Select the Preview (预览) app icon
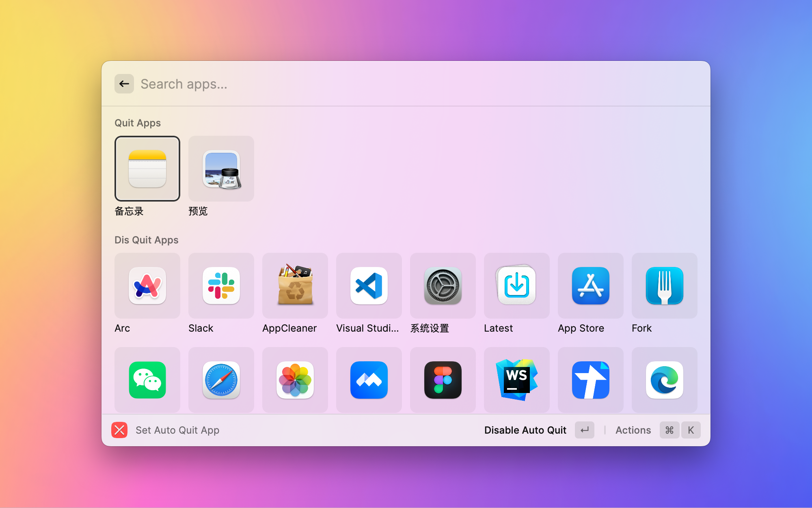This screenshot has width=812, height=508. [221, 169]
